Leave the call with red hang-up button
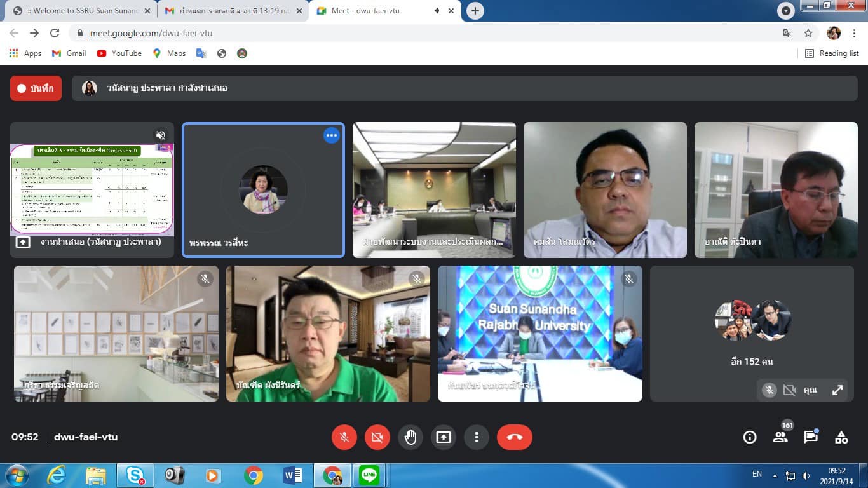This screenshot has height=488, width=868. click(x=514, y=437)
